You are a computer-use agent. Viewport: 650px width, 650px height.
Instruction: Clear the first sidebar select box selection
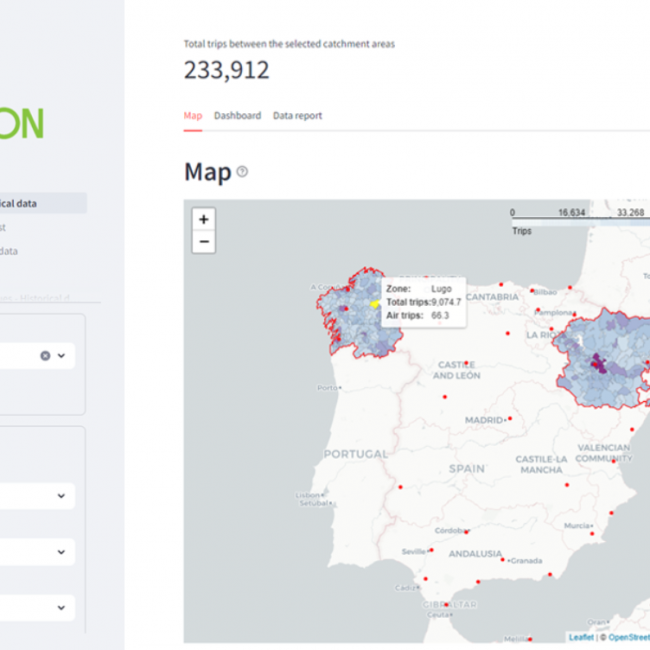(45, 355)
